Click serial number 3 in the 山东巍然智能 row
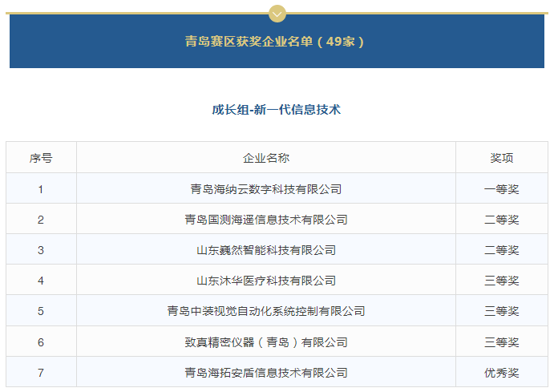The width and height of the screenshot is (554, 392). pyautogui.click(x=41, y=250)
